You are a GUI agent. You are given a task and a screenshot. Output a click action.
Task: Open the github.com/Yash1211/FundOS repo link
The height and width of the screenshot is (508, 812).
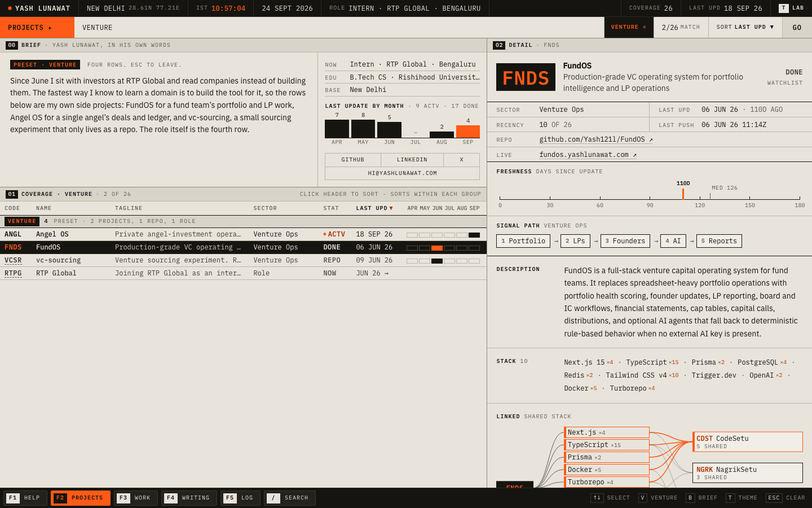tap(596, 139)
